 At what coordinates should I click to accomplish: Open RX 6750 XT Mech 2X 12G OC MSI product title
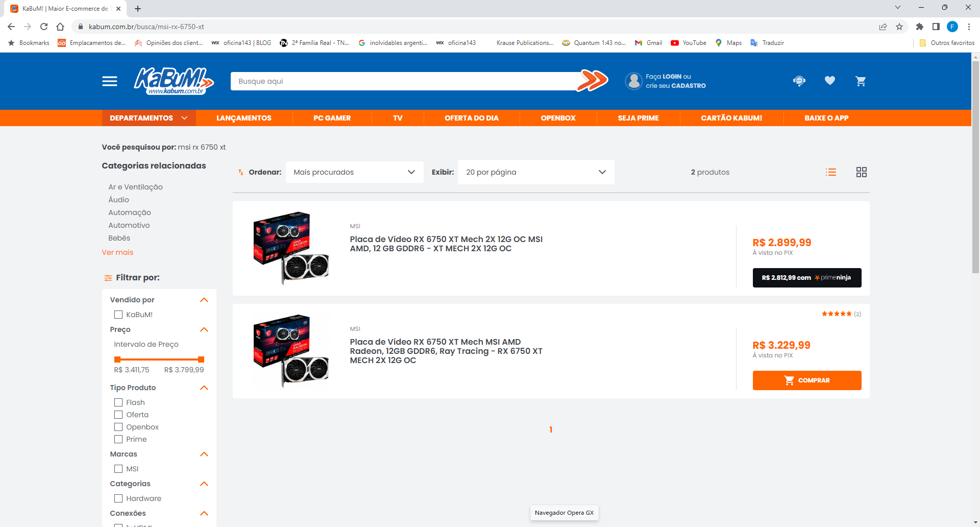point(446,244)
